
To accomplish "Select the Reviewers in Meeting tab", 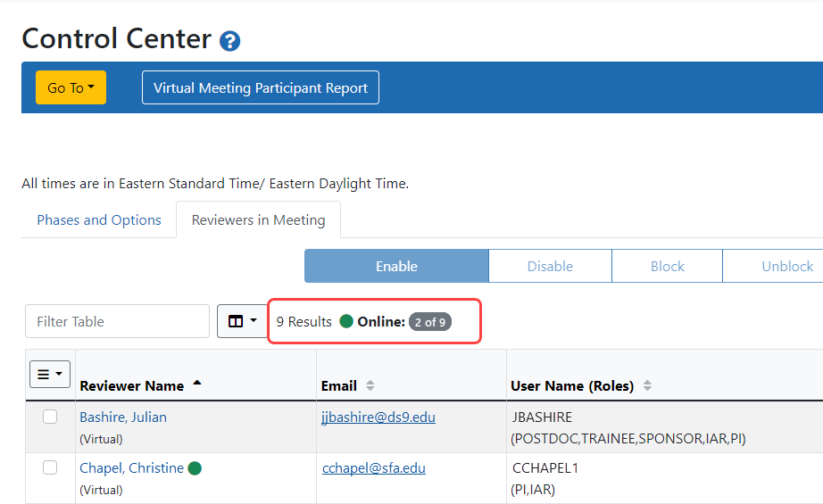I will (x=258, y=219).
